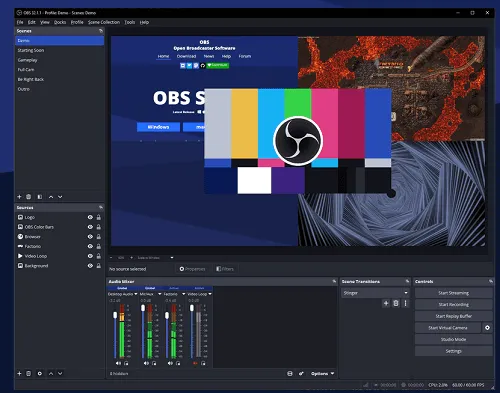Open Settings from Controls panel
This screenshot has width=500, height=393.
[454, 351]
